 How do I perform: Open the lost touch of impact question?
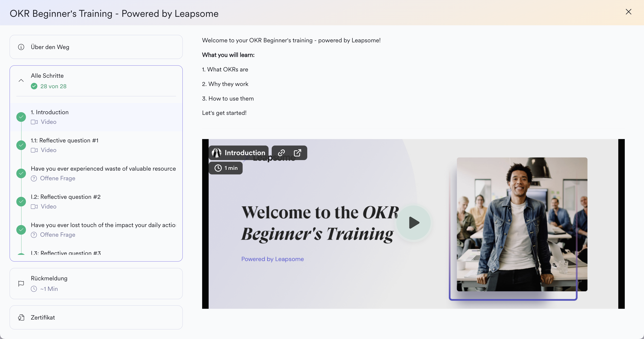pos(96,230)
